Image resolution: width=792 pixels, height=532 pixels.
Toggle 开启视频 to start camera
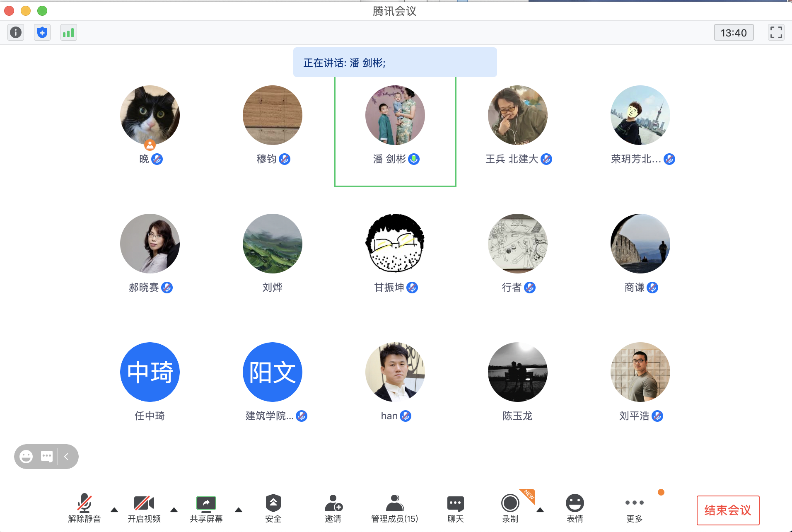click(144, 508)
